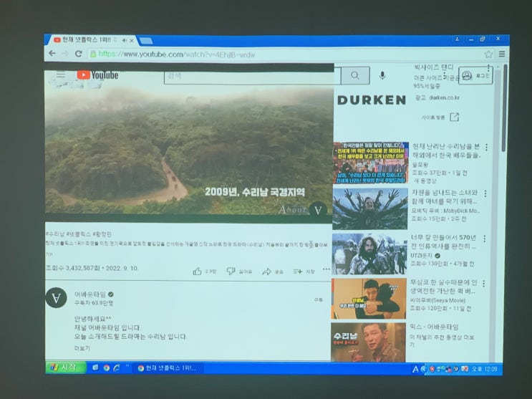Click the magnifier search button
The width and height of the screenshot is (532, 399).
355,75
